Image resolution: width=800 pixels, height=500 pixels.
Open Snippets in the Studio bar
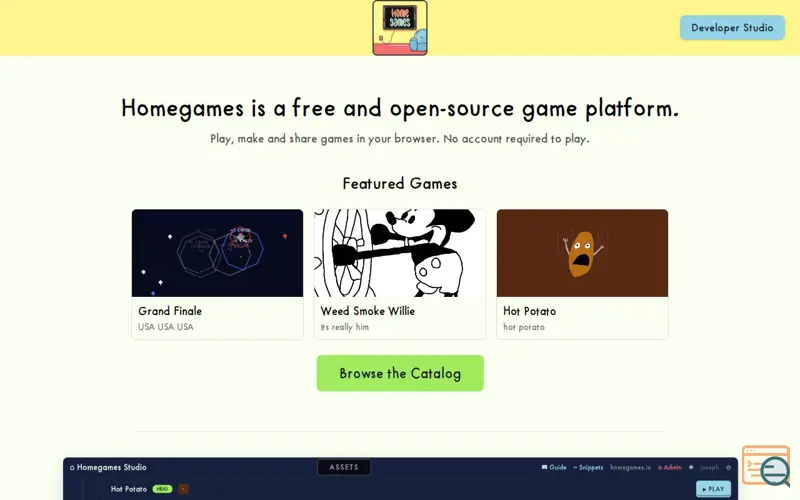(588, 467)
